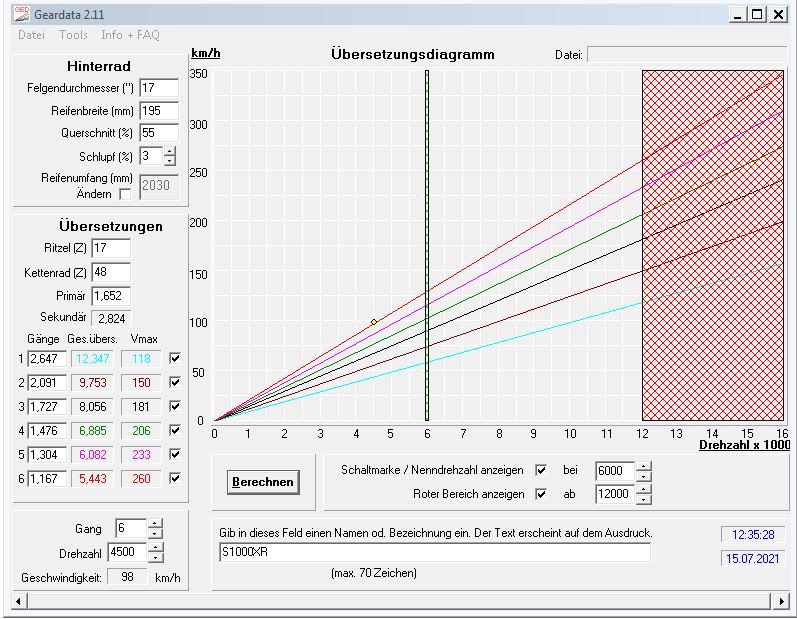Decrease the Gang spinner value

tap(155, 534)
